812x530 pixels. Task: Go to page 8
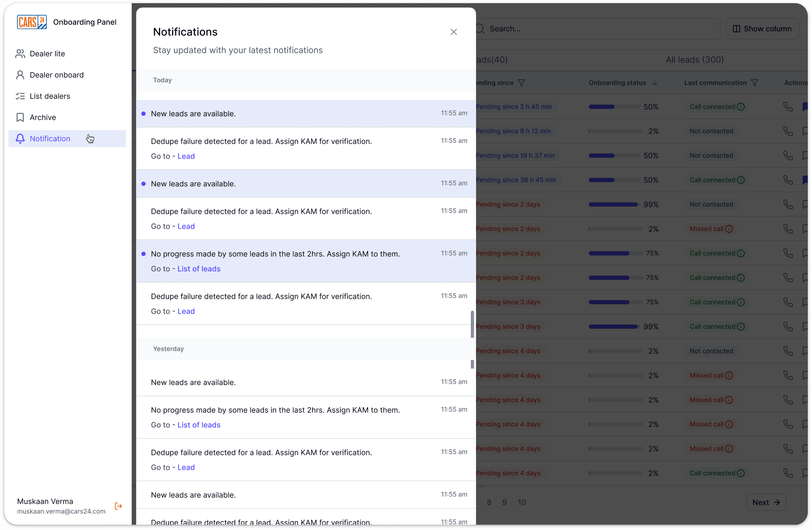(x=489, y=502)
